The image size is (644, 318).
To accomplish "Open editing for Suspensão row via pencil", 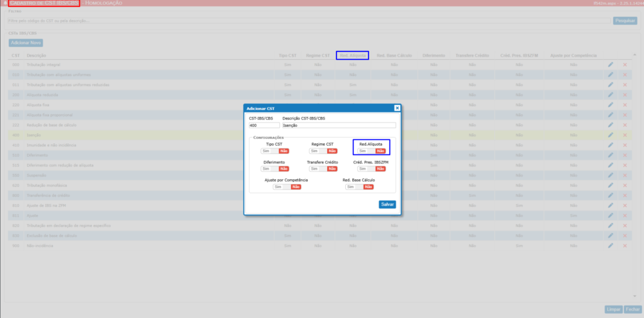I will [x=610, y=175].
